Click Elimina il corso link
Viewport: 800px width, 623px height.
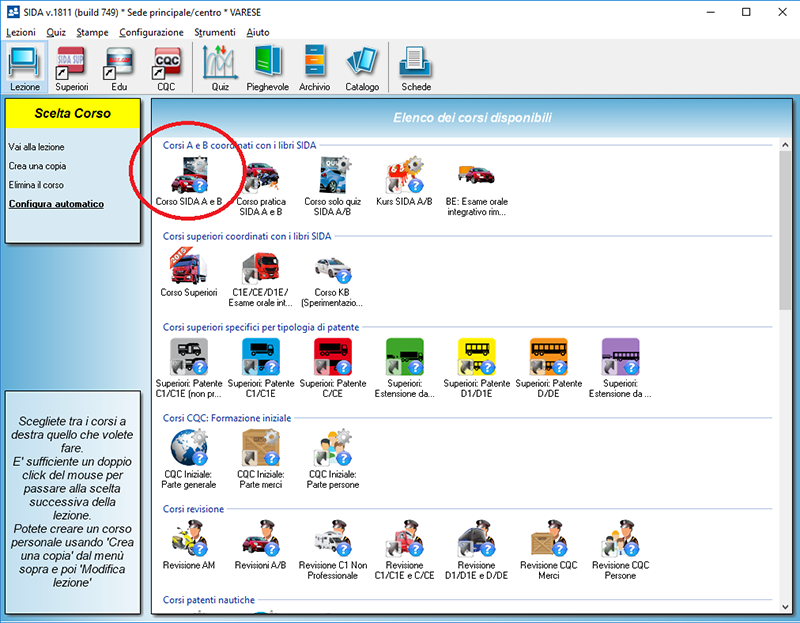(36, 185)
